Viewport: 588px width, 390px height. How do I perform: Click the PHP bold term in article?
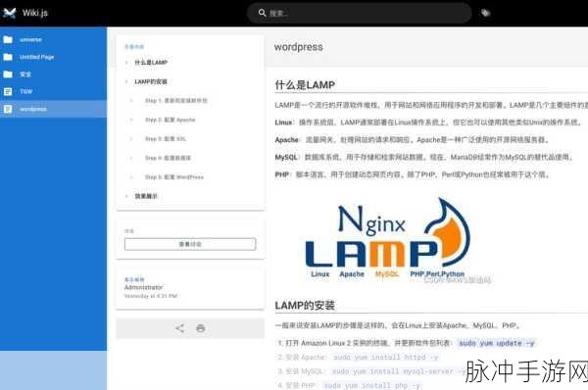click(x=282, y=174)
